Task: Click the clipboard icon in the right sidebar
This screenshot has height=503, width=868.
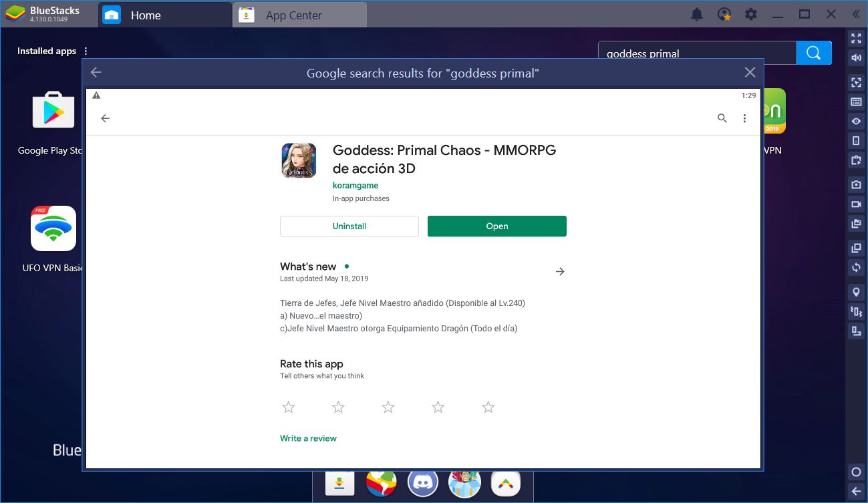Action: 856,160
